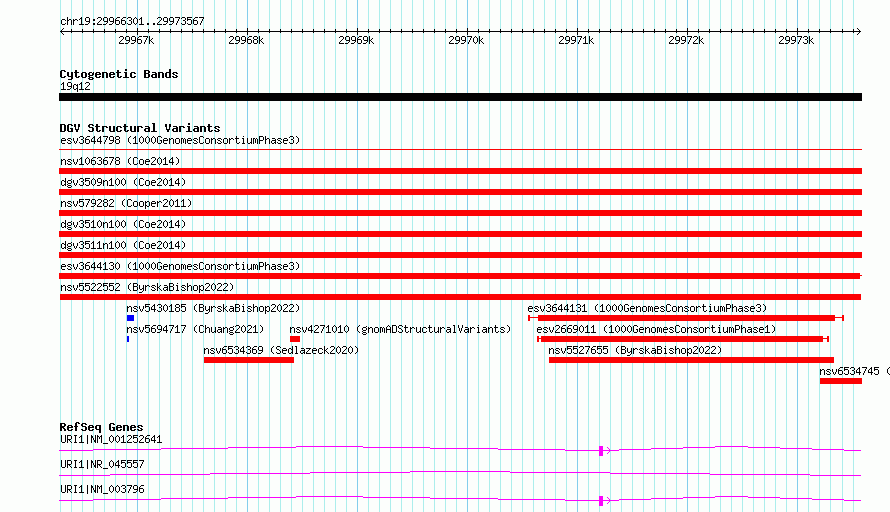
Task: Click the 29973k ruler tick label
Action: (796, 40)
